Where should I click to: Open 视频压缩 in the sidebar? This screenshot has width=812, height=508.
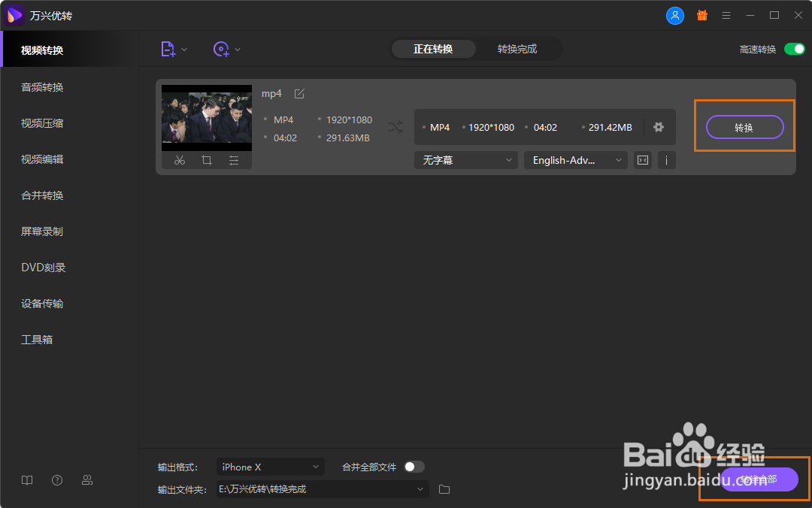pyautogui.click(x=42, y=123)
